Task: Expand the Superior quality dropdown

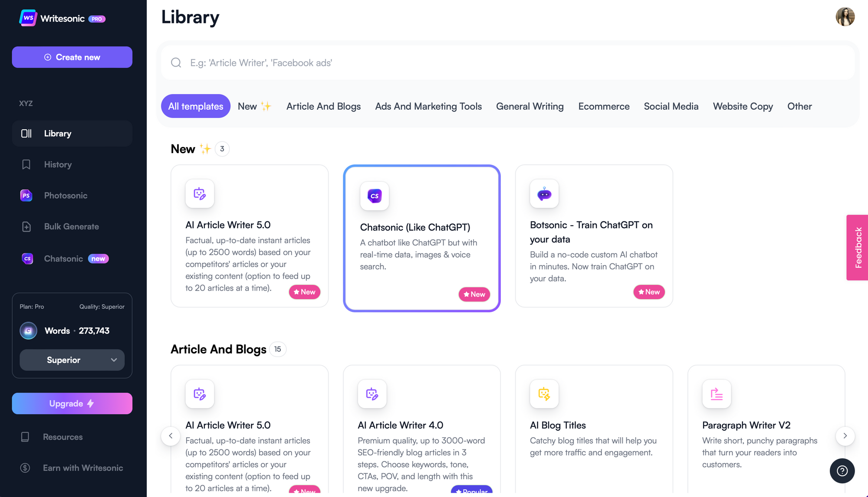Action: coord(72,360)
